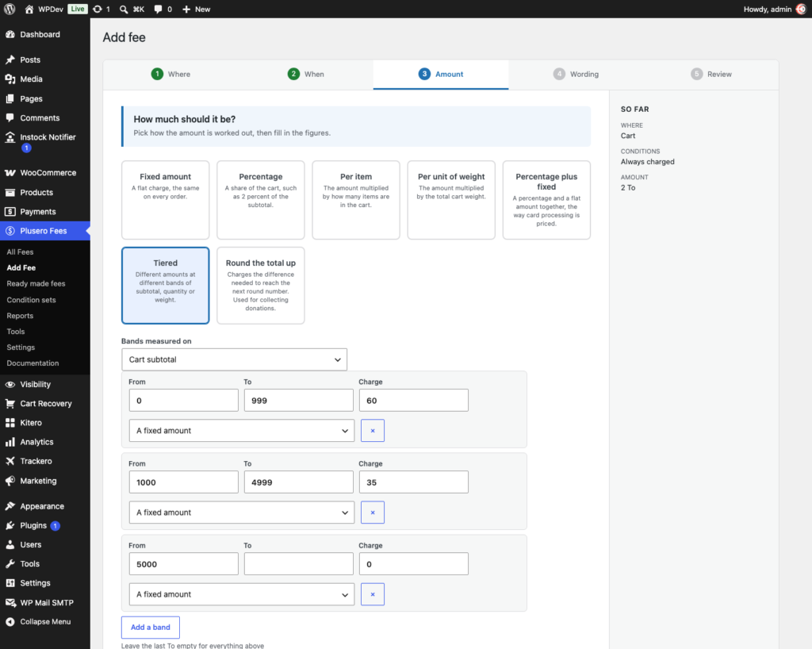Select the Per item card
Screen dimensions: 812x649
[x=356, y=200]
